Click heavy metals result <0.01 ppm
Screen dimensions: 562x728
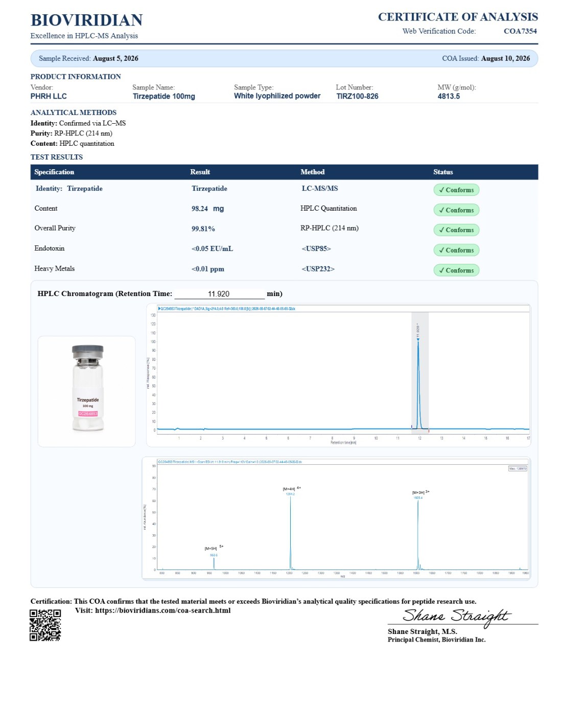pos(207,269)
